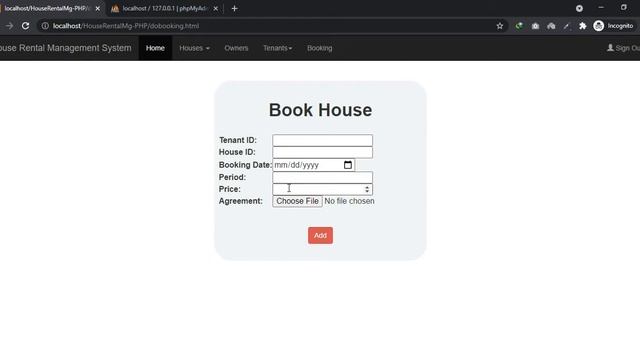
Task: Click the camera extension icon
Action: 535,26
